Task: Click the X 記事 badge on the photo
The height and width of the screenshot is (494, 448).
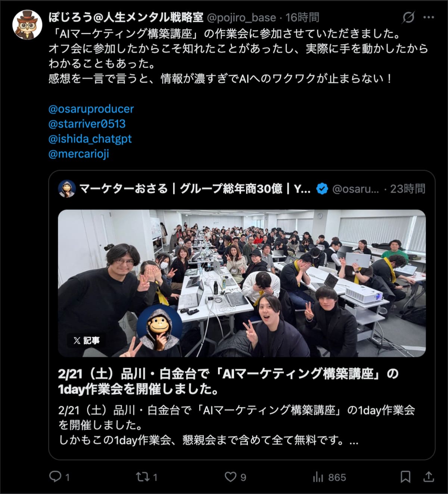Action: tap(86, 340)
